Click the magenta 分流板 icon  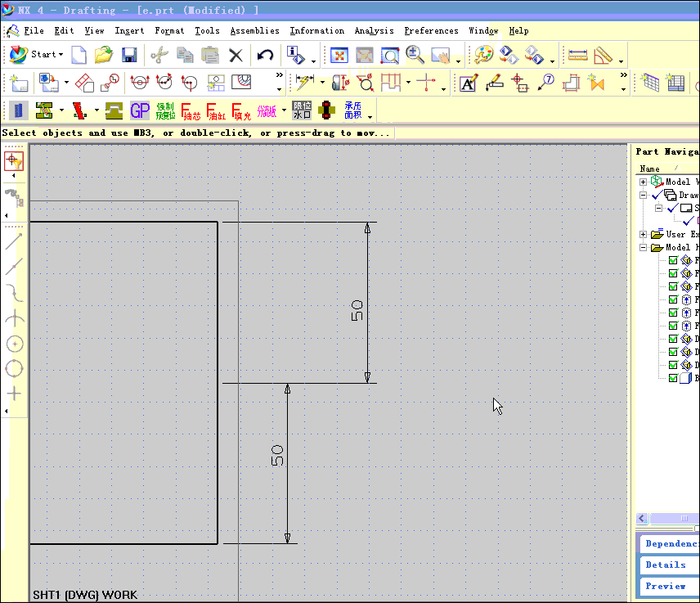[x=267, y=110]
